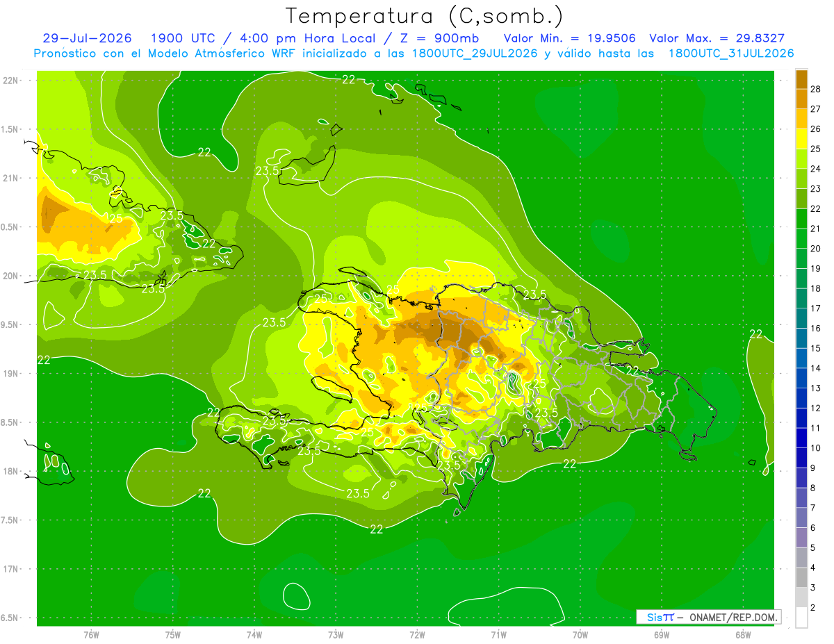Click the '70W' longitude axis label
The height and width of the screenshot is (644, 834).
click(580, 634)
